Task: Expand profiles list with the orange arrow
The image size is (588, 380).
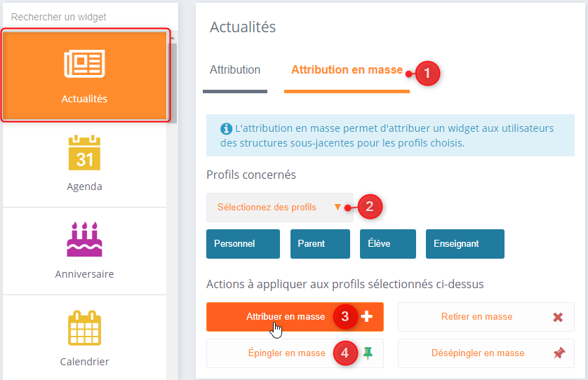Action: 338,207
